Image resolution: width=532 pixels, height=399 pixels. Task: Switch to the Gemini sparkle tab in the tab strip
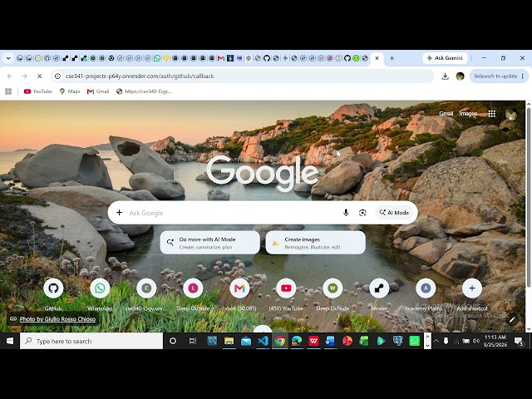point(285,58)
